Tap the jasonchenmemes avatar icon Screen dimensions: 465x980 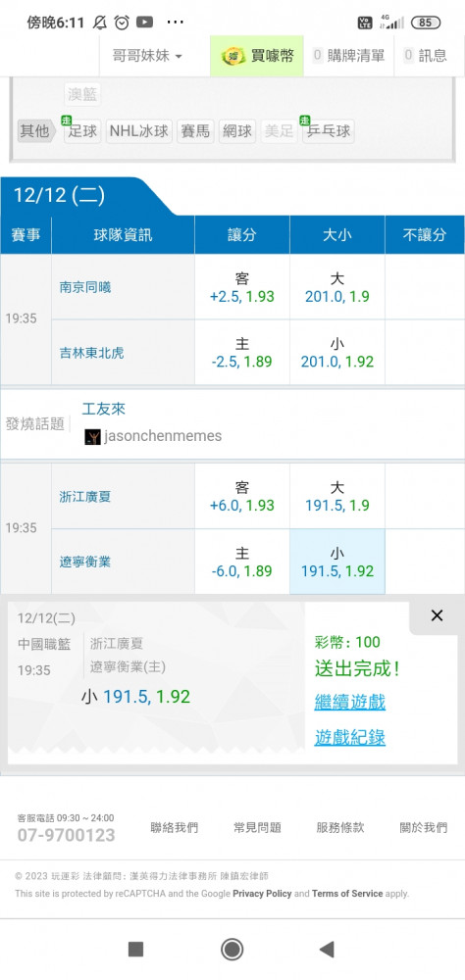(92, 436)
